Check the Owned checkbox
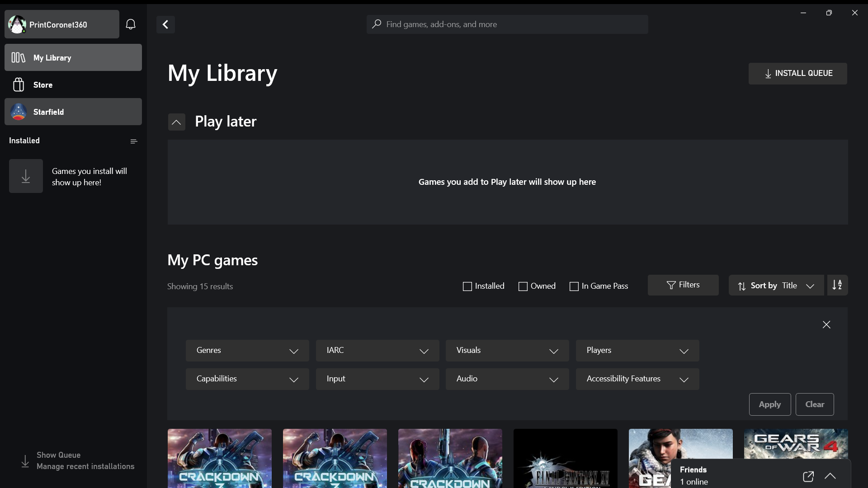 tap(523, 286)
